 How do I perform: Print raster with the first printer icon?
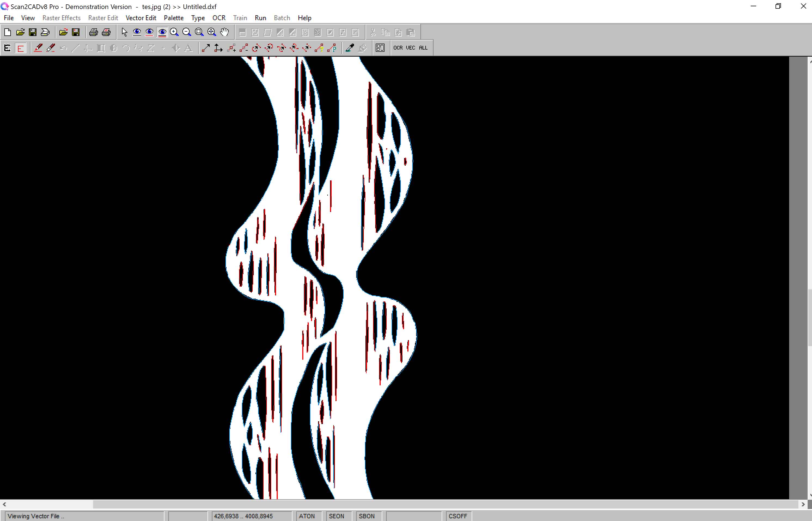click(94, 32)
